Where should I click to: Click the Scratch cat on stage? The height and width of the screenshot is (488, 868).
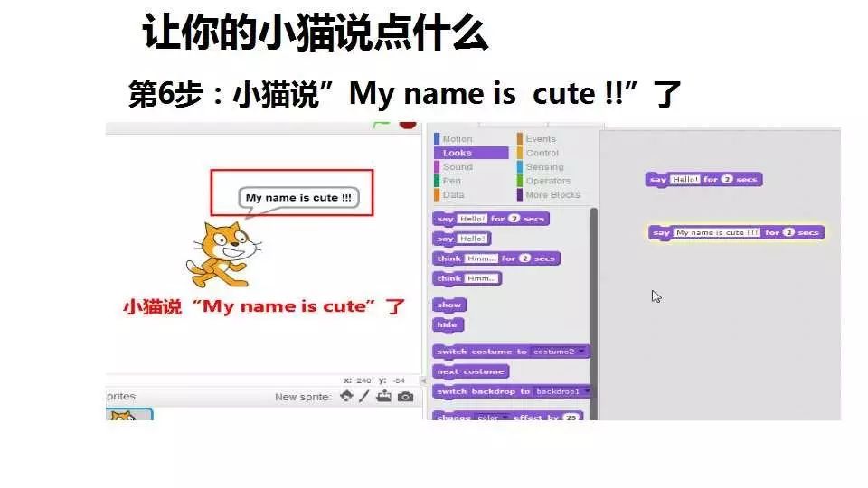click(223, 255)
